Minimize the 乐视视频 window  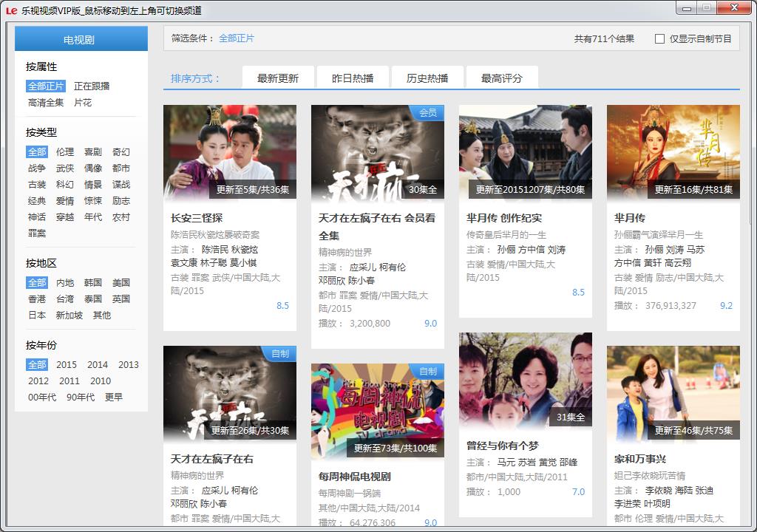pyautogui.click(x=687, y=7)
